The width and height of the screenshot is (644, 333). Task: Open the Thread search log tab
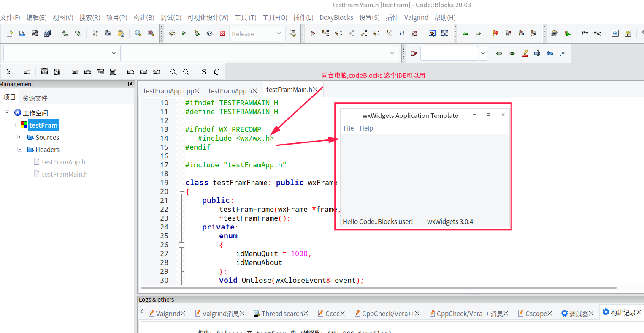(x=282, y=314)
